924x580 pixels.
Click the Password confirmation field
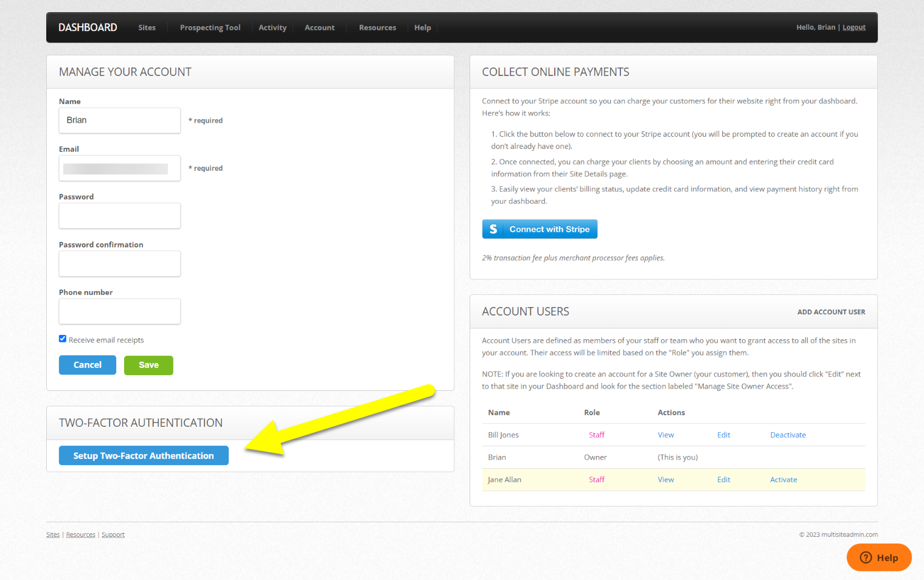coord(120,264)
